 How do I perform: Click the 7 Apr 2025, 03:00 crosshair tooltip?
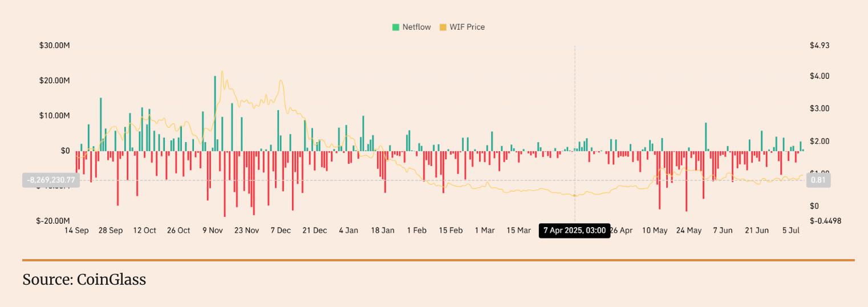574,231
